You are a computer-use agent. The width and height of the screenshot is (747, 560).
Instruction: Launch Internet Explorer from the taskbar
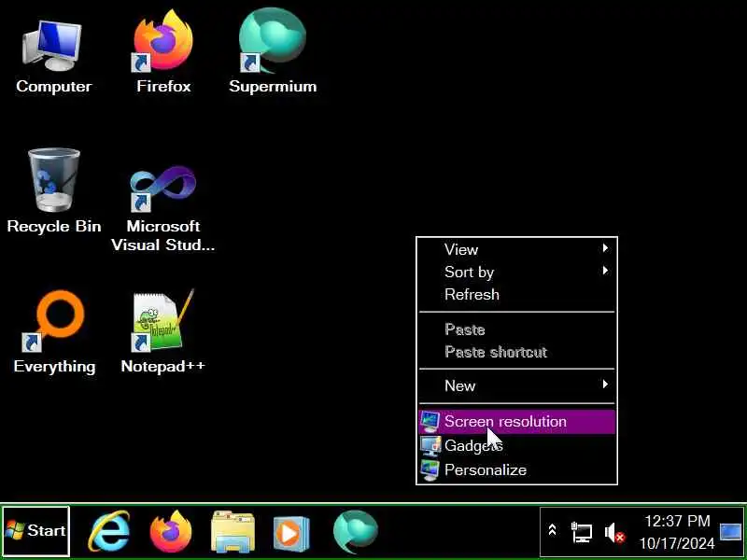[109, 531]
